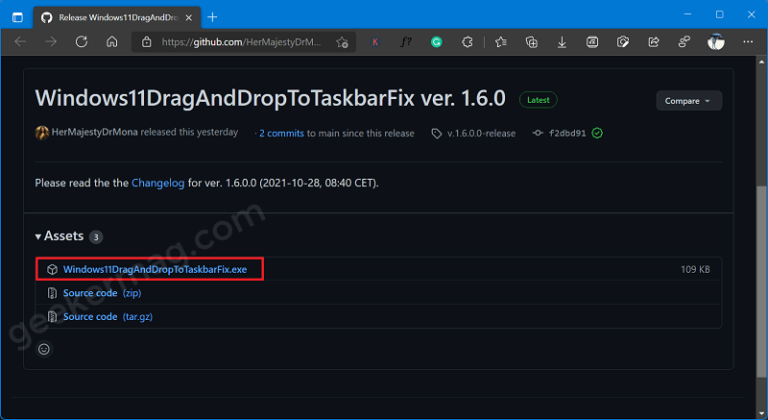Viewport: 768px width, 420px height.
Task: Open the browser extensions puzzle icon
Action: (468, 42)
